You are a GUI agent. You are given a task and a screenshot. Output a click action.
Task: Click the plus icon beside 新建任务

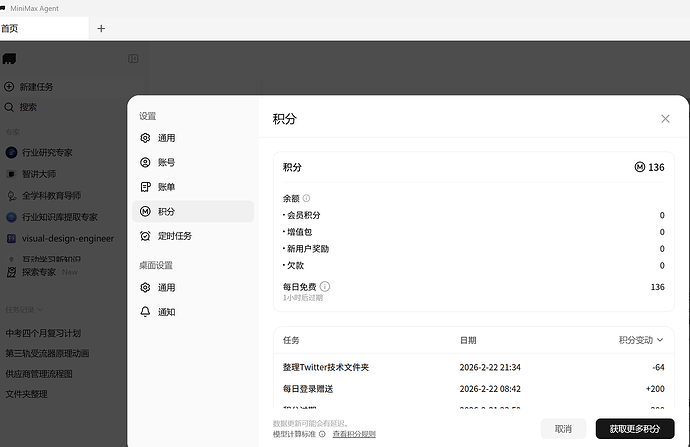(x=9, y=87)
